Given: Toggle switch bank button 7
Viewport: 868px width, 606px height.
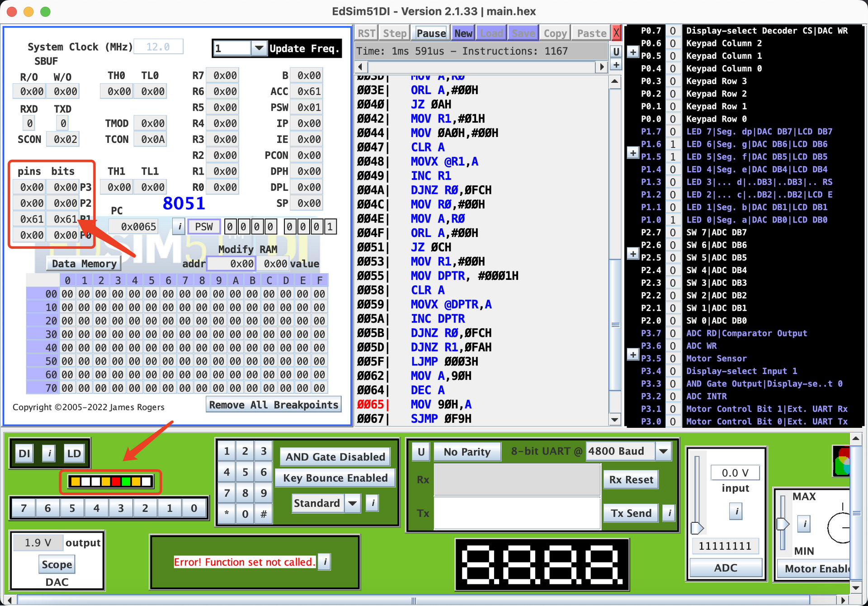Looking at the screenshot, I should 24,508.
